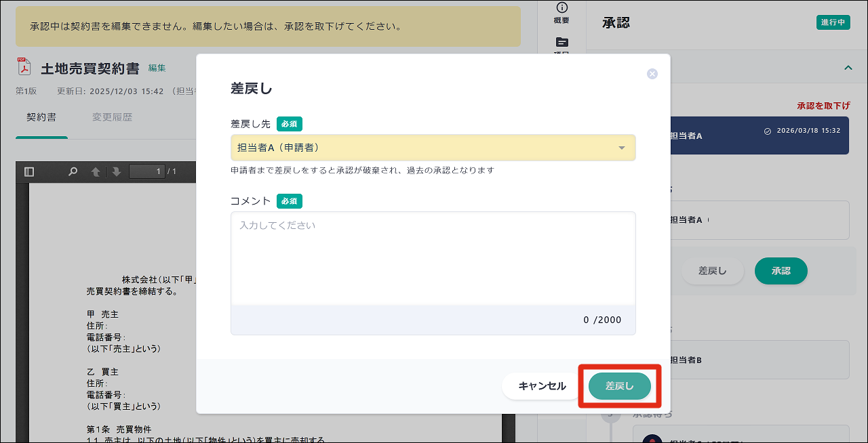Screen dimensions: 868x443
Task: Open the folder icon in side rail
Action: click(x=561, y=42)
